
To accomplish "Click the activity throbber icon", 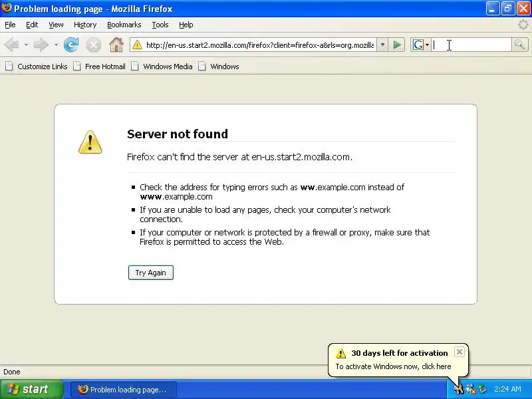I will click(x=523, y=25).
